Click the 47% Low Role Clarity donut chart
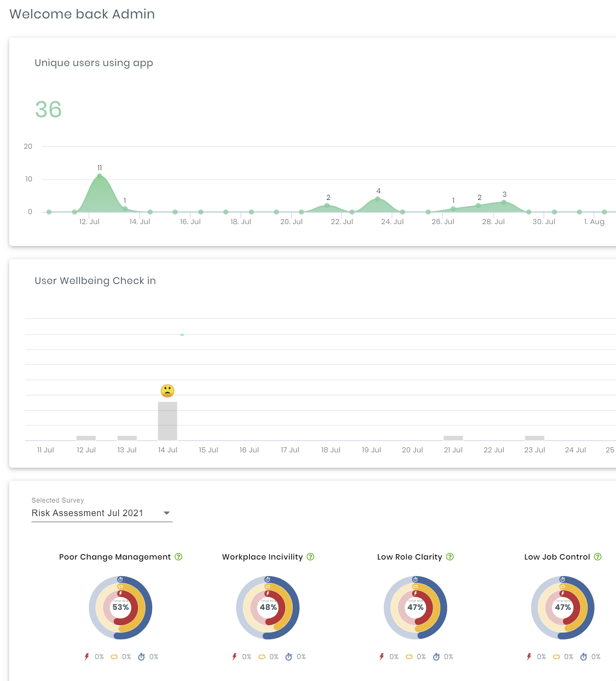Image resolution: width=616 pixels, height=681 pixels. click(416, 608)
